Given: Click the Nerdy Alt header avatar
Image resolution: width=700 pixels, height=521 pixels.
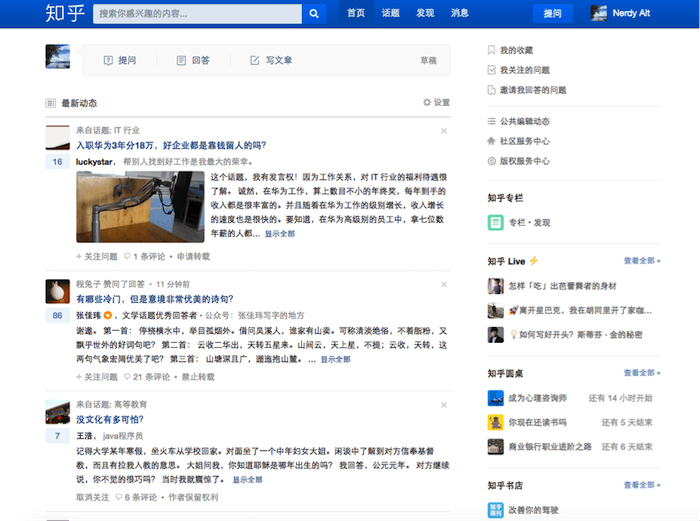Looking at the screenshot, I should [599, 13].
